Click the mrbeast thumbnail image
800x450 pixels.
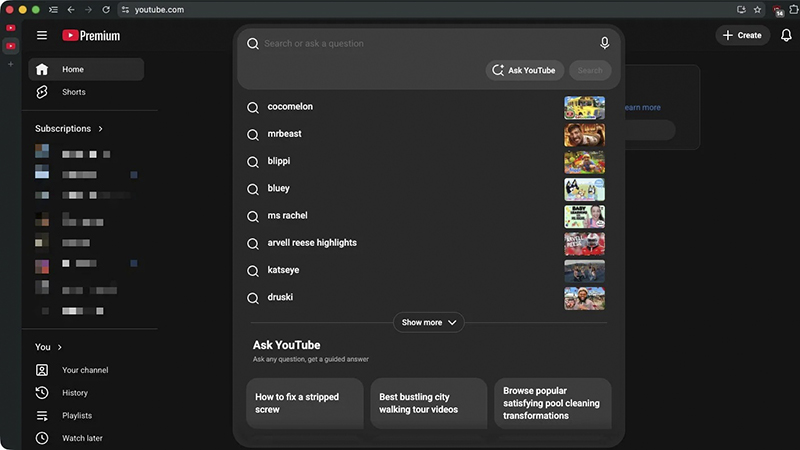pyautogui.click(x=584, y=135)
